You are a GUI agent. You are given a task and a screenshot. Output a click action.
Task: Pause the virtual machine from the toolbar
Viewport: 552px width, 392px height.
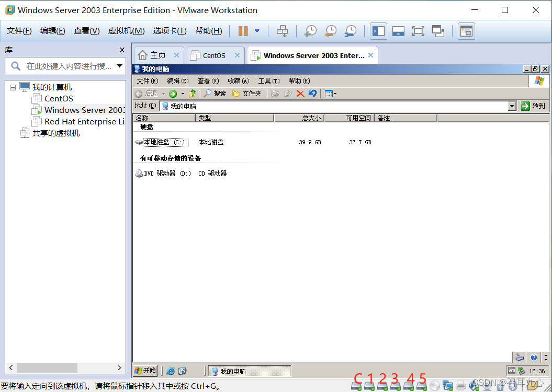point(243,31)
